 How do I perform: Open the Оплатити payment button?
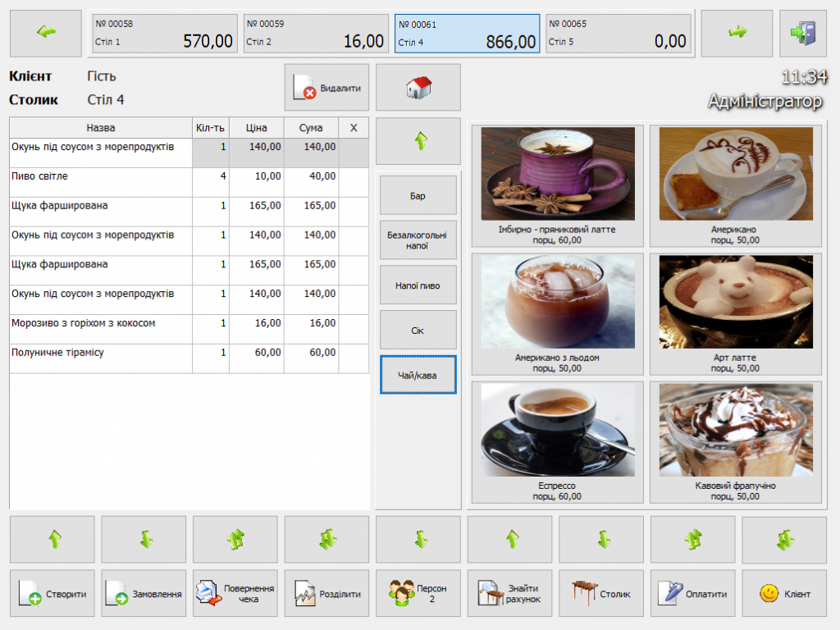pos(695,593)
